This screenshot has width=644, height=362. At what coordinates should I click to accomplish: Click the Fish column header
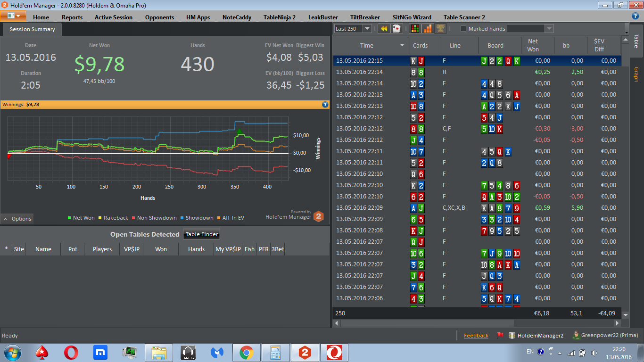(249, 249)
